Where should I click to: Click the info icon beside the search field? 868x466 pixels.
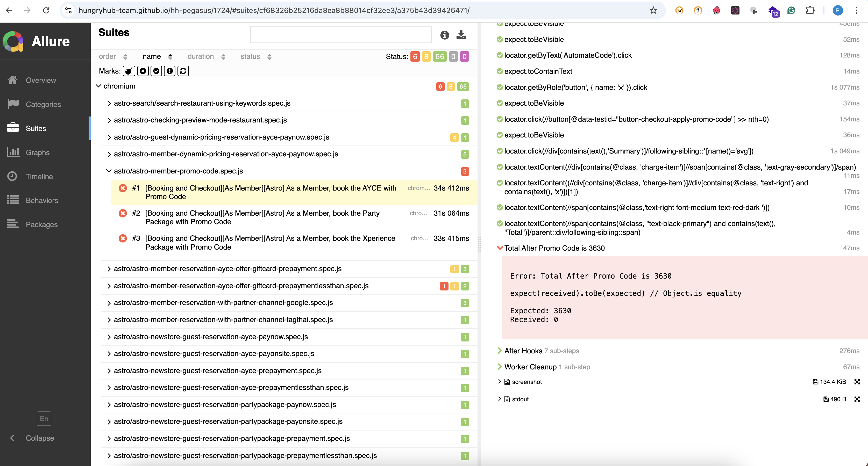click(444, 35)
